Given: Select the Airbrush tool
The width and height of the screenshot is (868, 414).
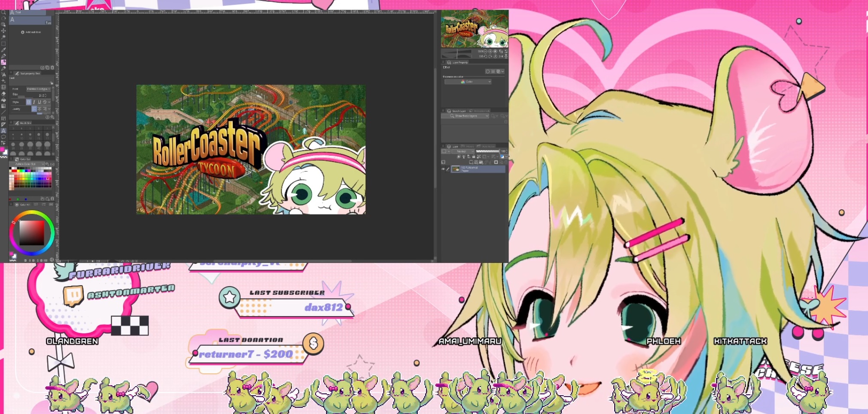Looking at the screenshot, I should tap(3, 74).
